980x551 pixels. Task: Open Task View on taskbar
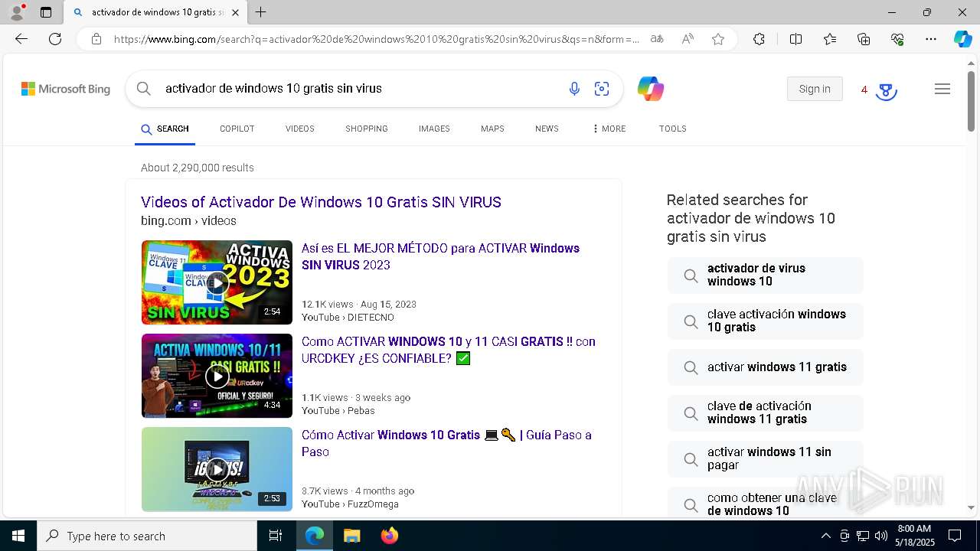click(276, 536)
